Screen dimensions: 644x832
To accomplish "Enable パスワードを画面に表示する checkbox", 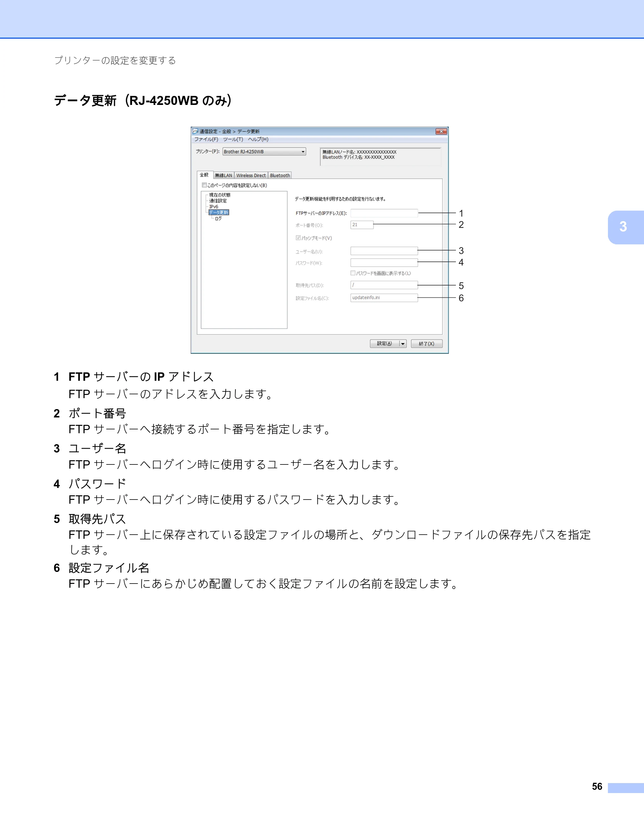I will (x=353, y=273).
